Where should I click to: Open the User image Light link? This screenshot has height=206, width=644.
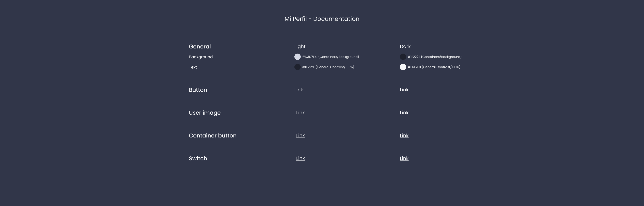click(x=300, y=113)
